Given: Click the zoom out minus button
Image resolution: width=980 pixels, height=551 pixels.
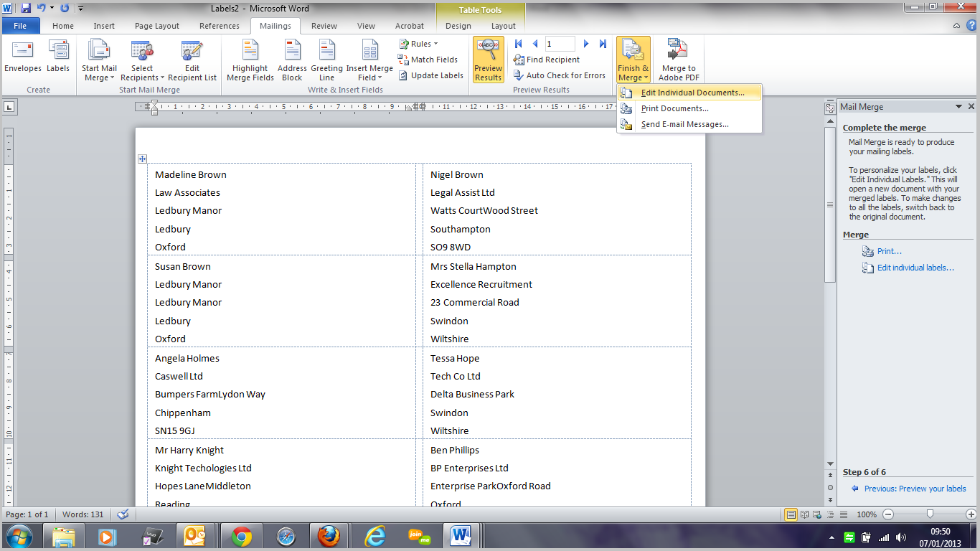Looking at the screenshot, I should click(x=888, y=514).
